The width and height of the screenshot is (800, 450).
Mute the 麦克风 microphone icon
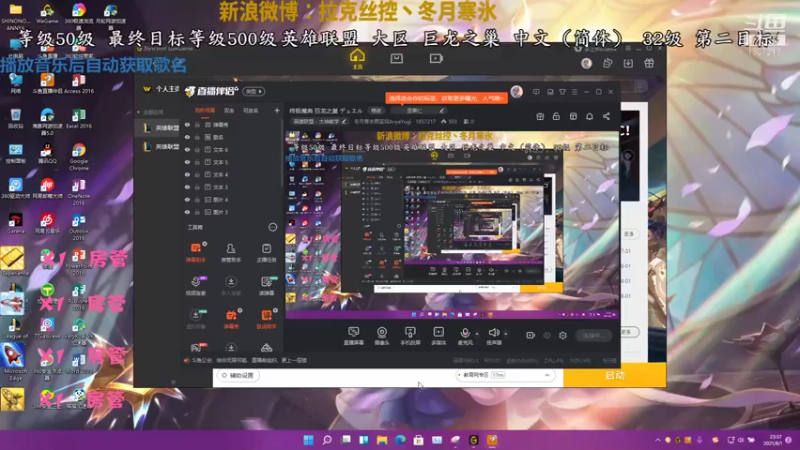click(465, 333)
